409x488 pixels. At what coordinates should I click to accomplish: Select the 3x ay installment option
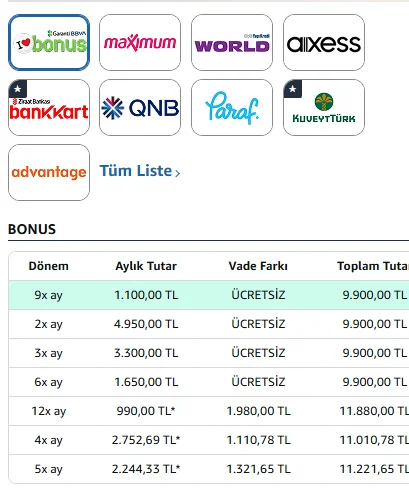(x=209, y=353)
